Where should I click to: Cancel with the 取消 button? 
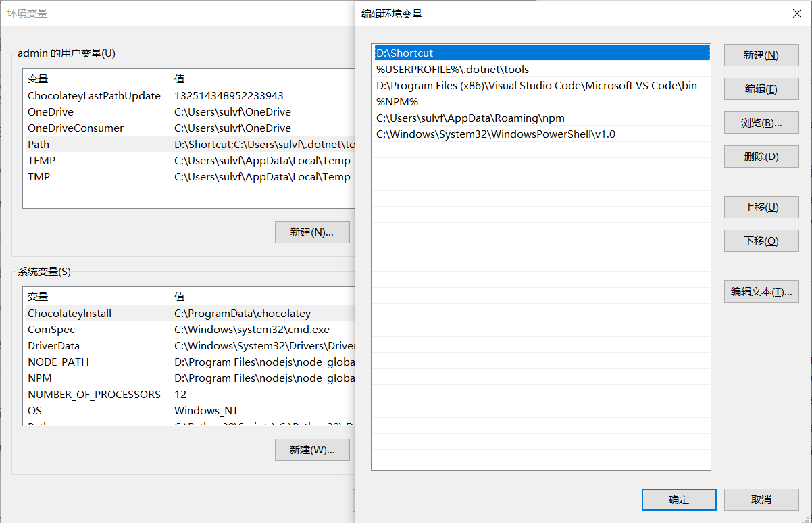point(761,500)
